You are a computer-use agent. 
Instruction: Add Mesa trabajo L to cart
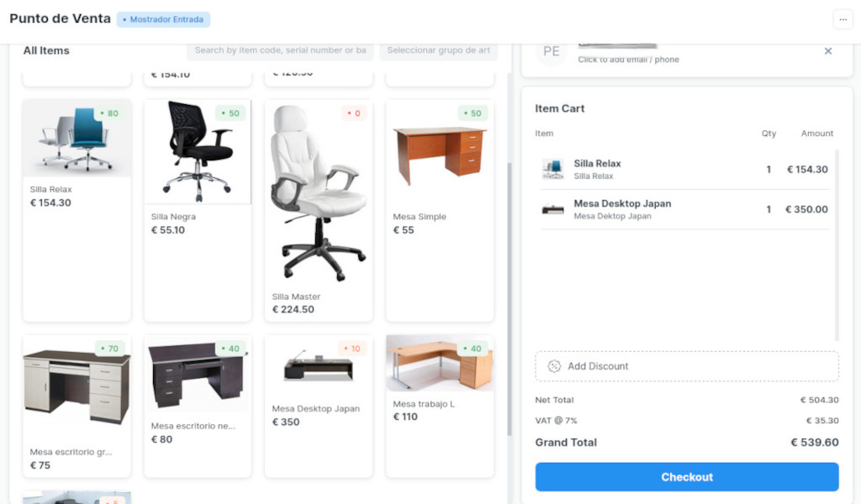[439, 406]
